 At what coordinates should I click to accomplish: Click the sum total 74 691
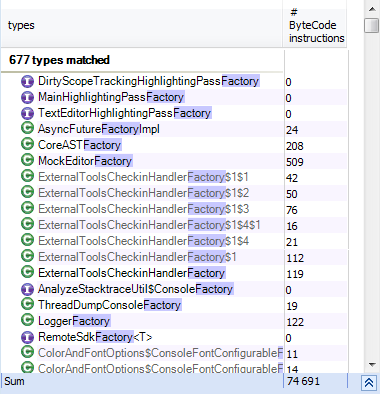303,381
